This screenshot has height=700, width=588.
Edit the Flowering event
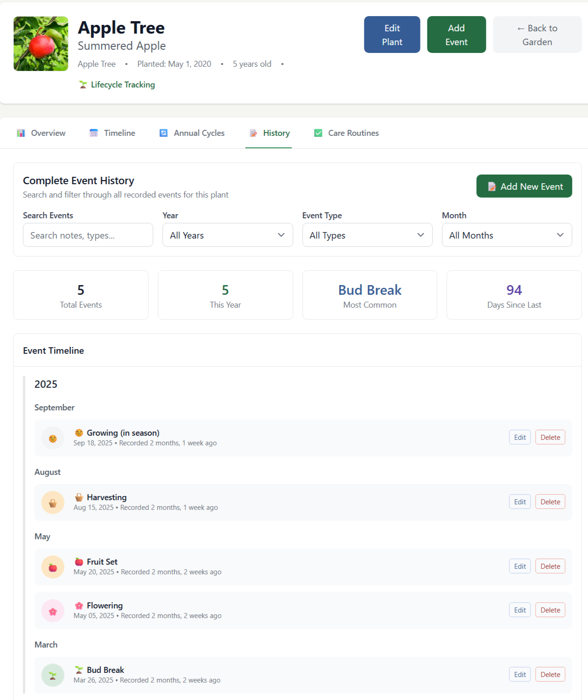point(519,610)
